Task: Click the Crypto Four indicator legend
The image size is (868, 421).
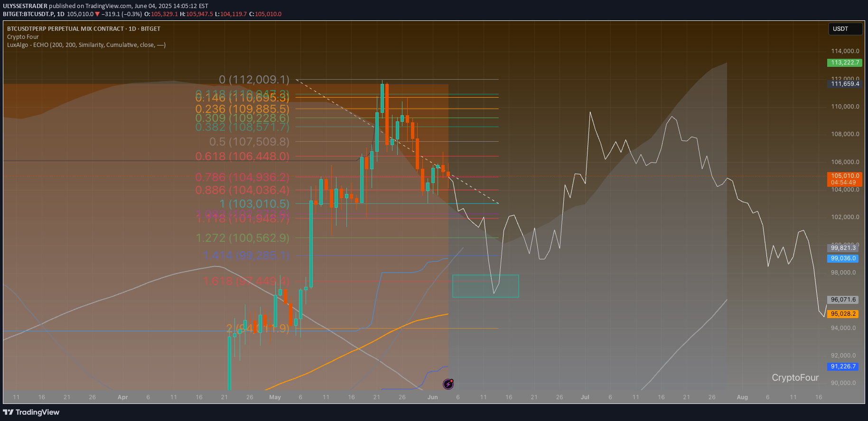Action: pos(23,37)
